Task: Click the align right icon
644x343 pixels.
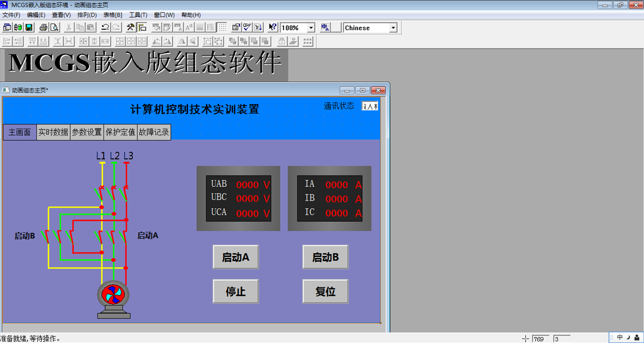Action: pyautogui.click(x=18, y=42)
